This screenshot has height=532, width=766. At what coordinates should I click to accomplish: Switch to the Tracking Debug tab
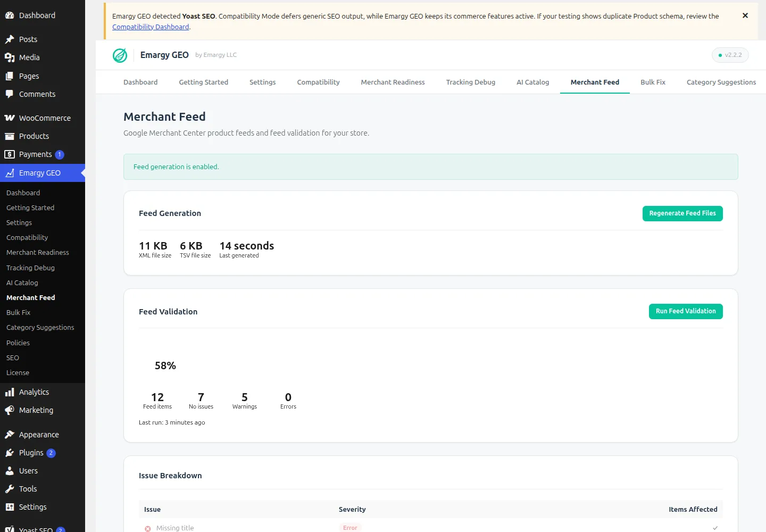point(471,82)
